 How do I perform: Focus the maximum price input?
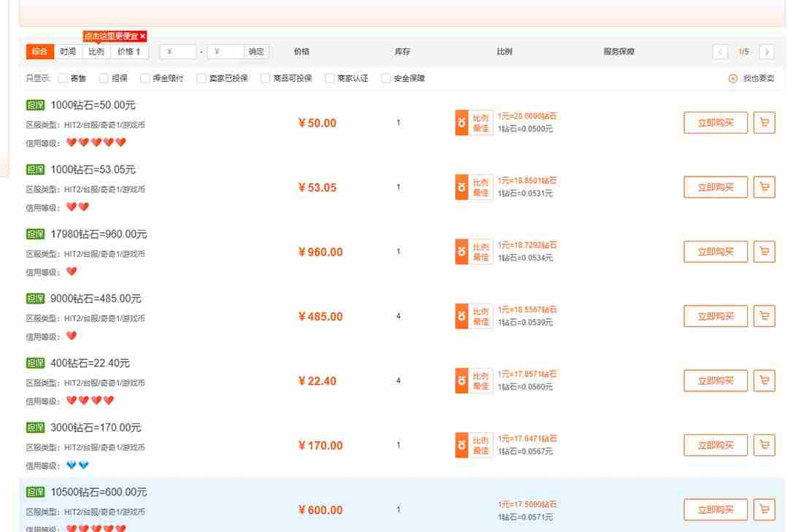[225, 52]
